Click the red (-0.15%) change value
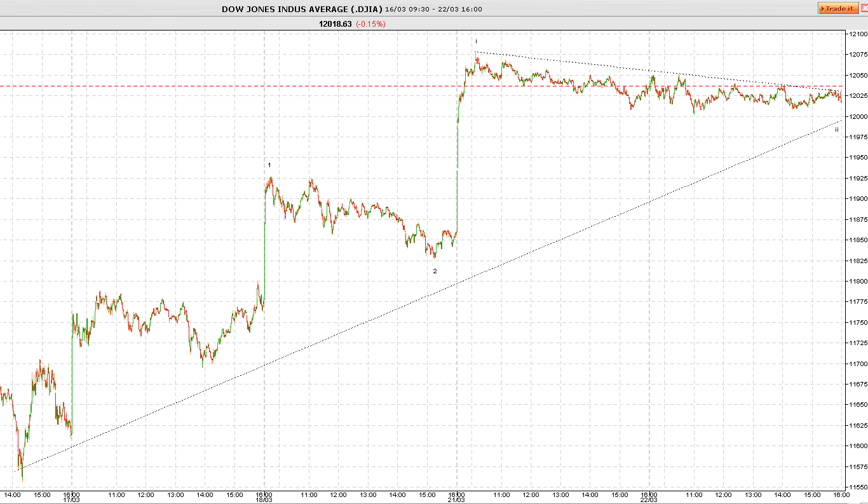The height and width of the screenshot is (504, 868). pos(370,24)
